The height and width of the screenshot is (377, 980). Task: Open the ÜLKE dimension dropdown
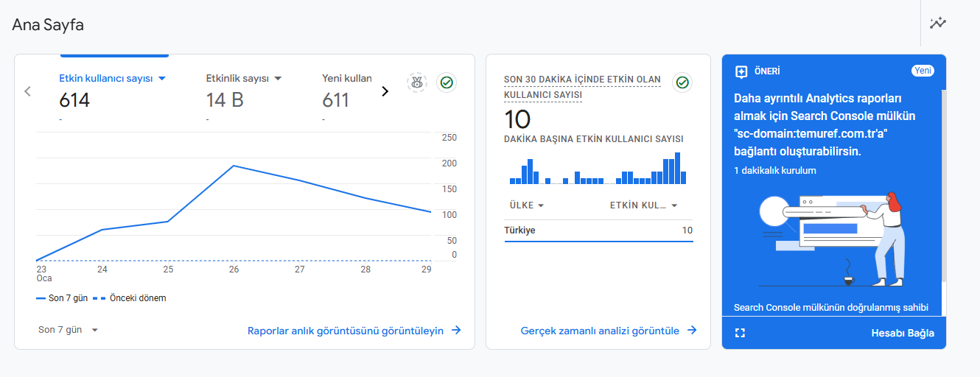[x=527, y=205]
